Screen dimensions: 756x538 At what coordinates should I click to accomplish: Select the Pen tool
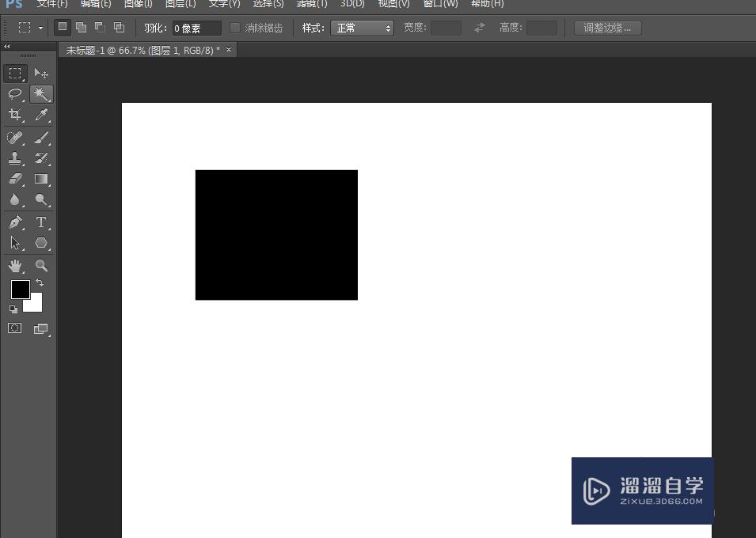pos(15,222)
